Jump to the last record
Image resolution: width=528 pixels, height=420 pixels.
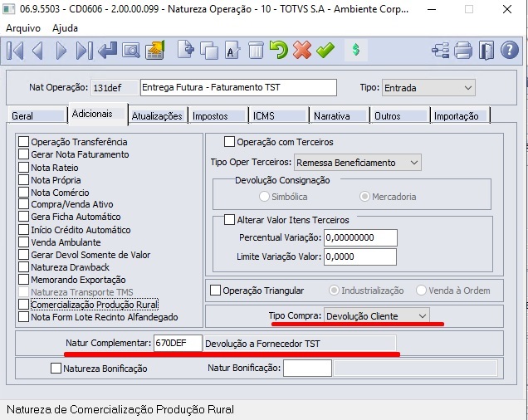tap(84, 51)
